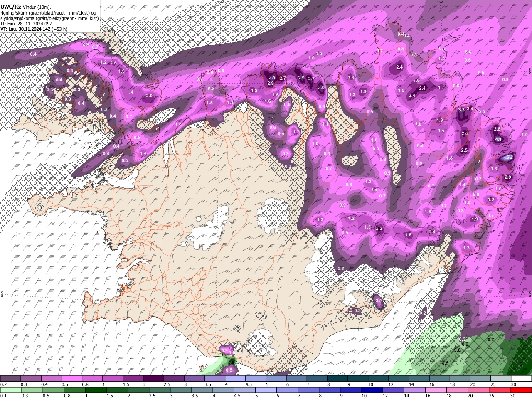The image size is (532, 399).
Task: Click the upper legend white swatch after 30
Action: point(521,378)
